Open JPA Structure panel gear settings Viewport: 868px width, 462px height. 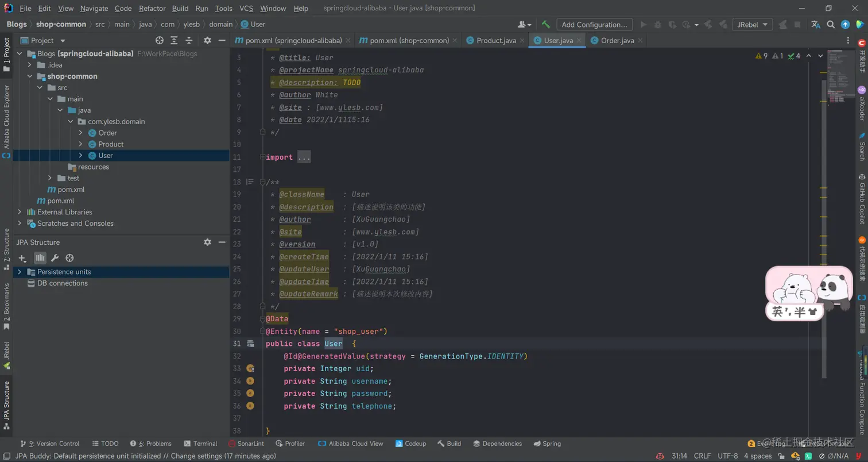click(x=207, y=242)
